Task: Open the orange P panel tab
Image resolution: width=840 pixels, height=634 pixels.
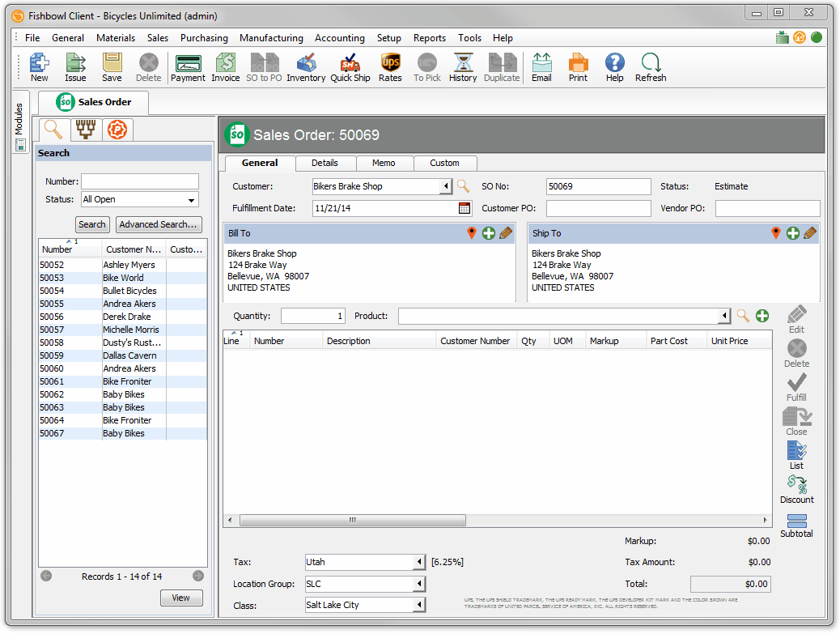Action: point(117,130)
